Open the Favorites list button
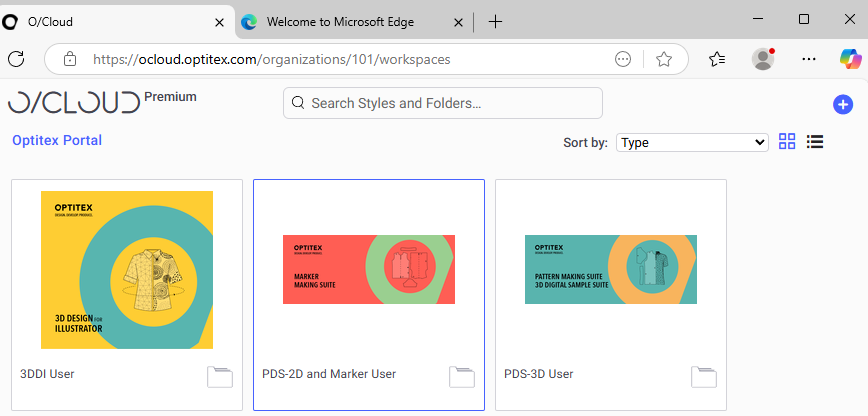Screen dimensions: 868x416 tap(717, 59)
